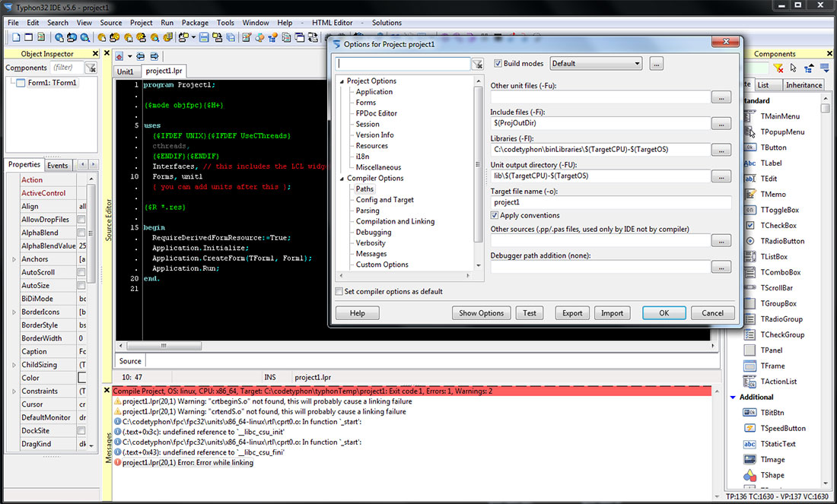This screenshot has height=504, width=837.
Task: Click the blue floppy disk Save icon
Action: tap(204, 37)
